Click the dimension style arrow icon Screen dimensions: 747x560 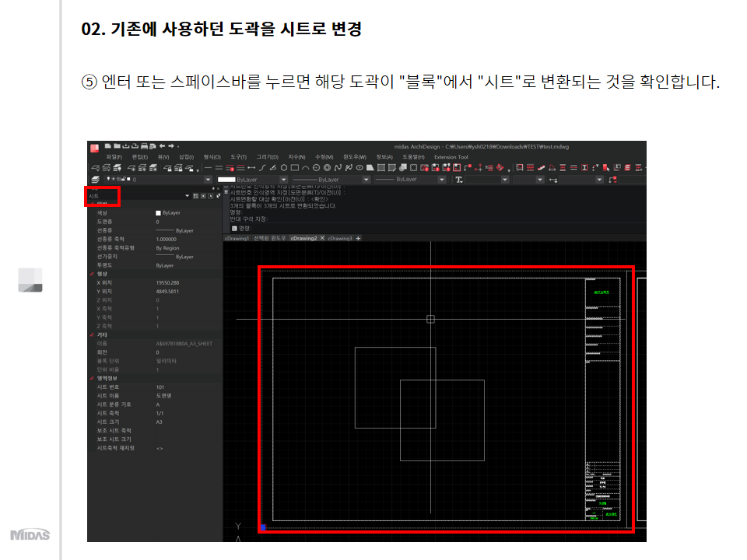click(553, 180)
